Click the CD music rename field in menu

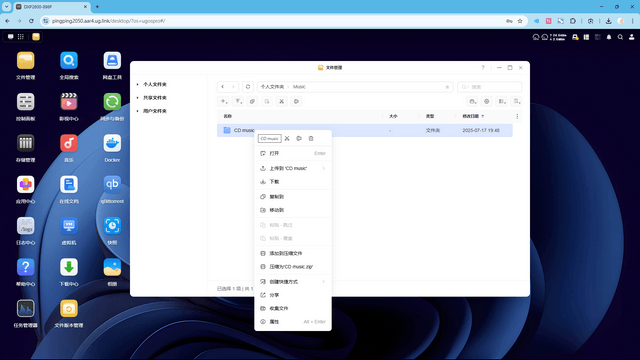pos(269,139)
